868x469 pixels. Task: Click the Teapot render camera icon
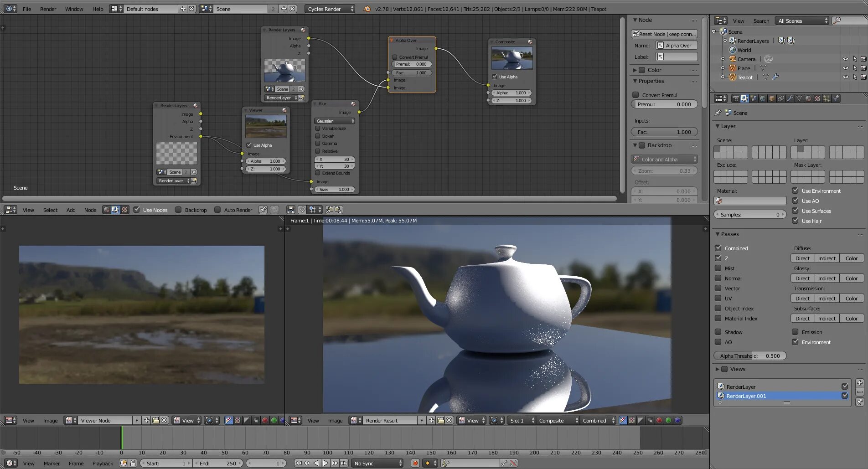click(x=863, y=77)
